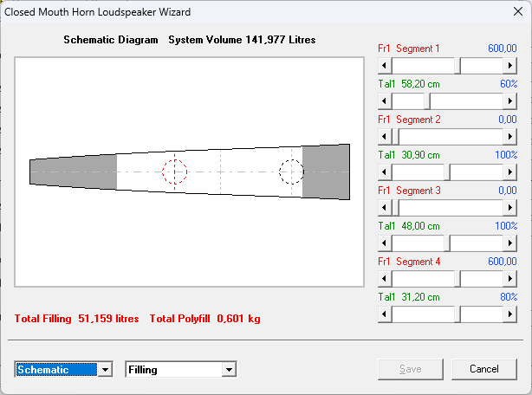Click the Tal1 58,20 cm label
This screenshot has height=395, width=532.
coord(409,84)
